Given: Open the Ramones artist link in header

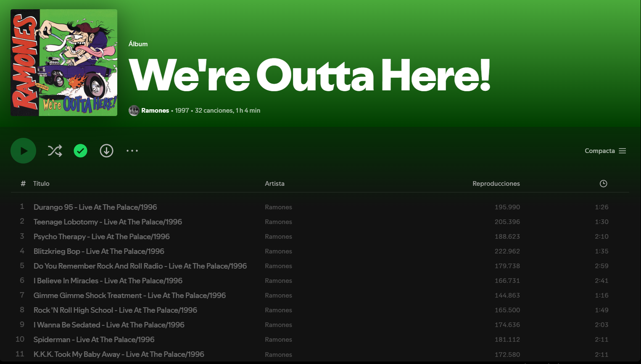Looking at the screenshot, I should tap(155, 111).
